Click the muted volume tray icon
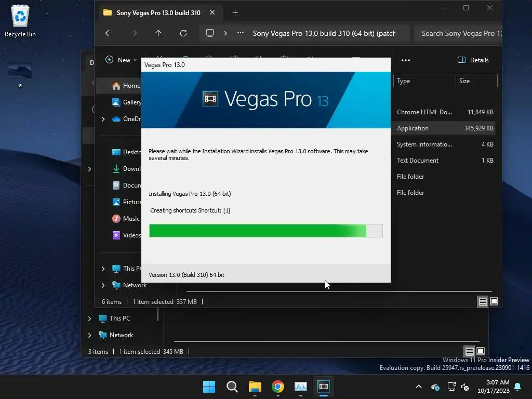532x399 pixels. pos(465,387)
